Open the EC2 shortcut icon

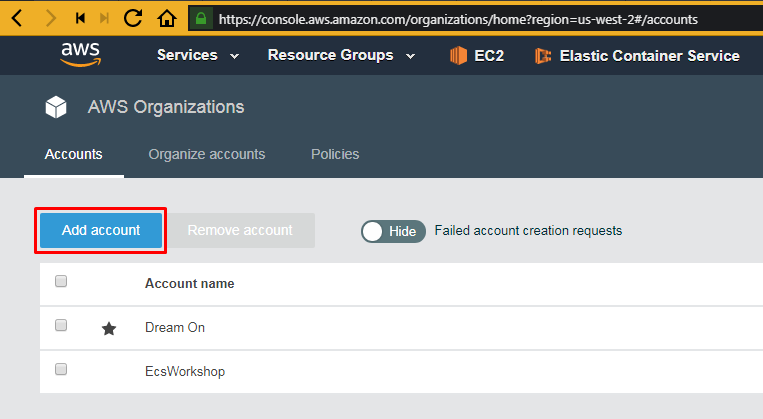point(458,55)
